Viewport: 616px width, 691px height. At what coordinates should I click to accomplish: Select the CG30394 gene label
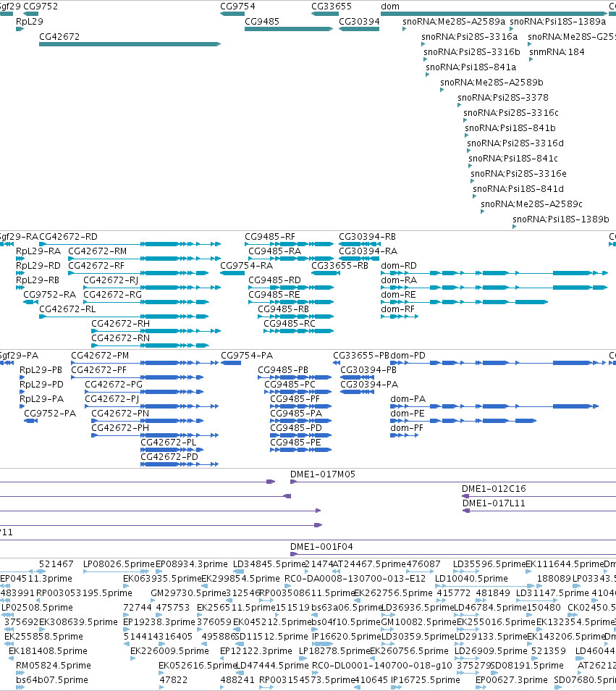[x=359, y=21]
